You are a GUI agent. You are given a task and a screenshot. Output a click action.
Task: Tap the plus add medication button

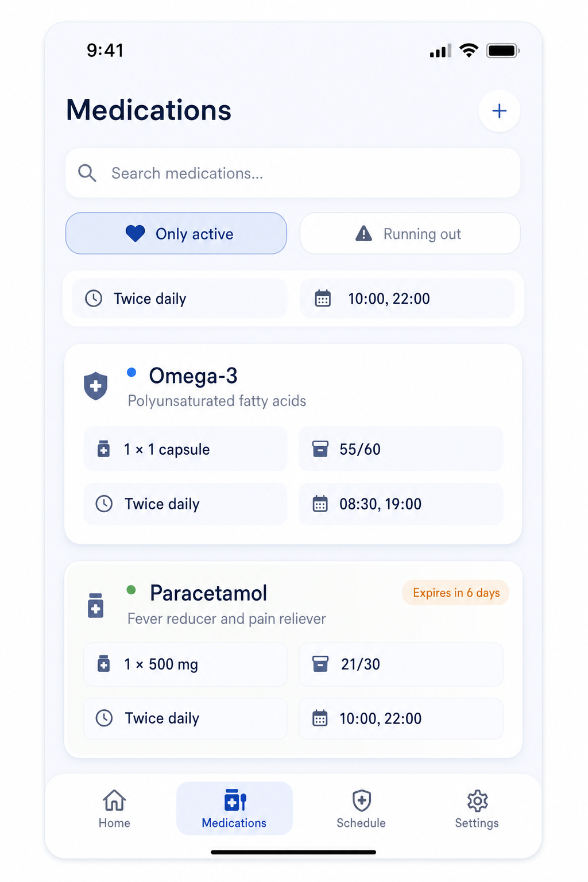coord(499,111)
